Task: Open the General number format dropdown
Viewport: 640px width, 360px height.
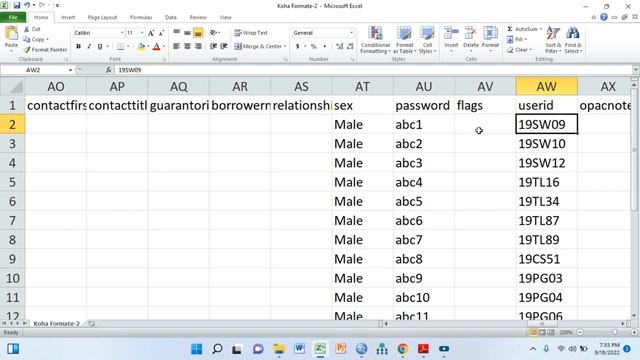Action: click(x=351, y=33)
